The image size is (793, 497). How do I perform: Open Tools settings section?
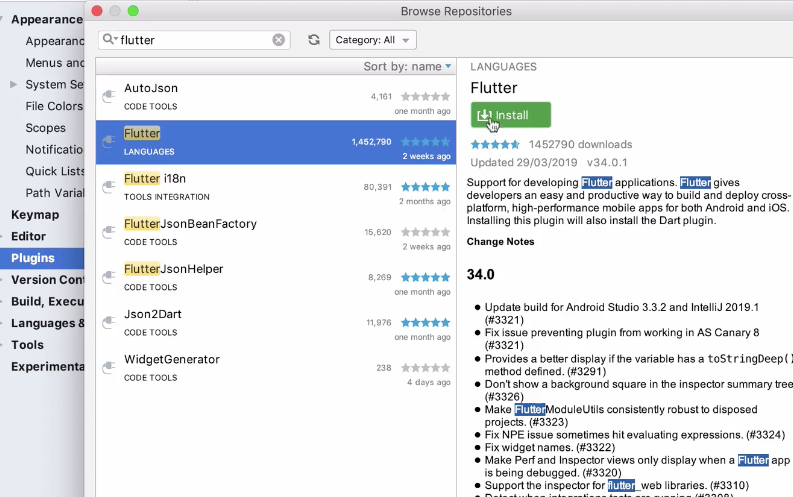coord(27,345)
